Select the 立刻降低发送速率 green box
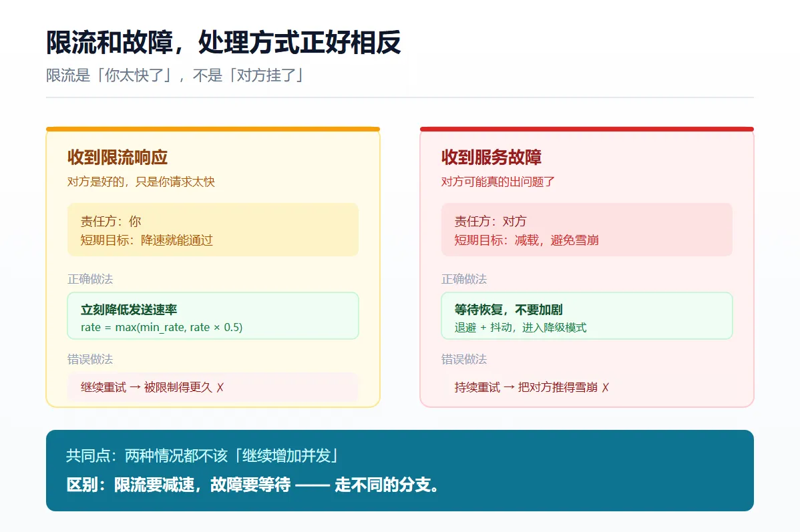Image resolution: width=800 pixels, height=532 pixels. tap(213, 316)
